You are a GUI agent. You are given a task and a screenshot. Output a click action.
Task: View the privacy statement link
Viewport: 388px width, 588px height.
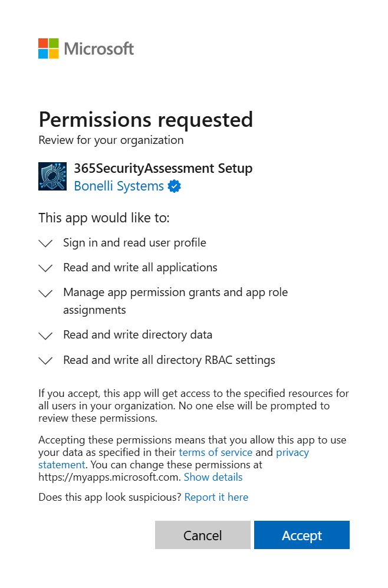[x=292, y=452]
